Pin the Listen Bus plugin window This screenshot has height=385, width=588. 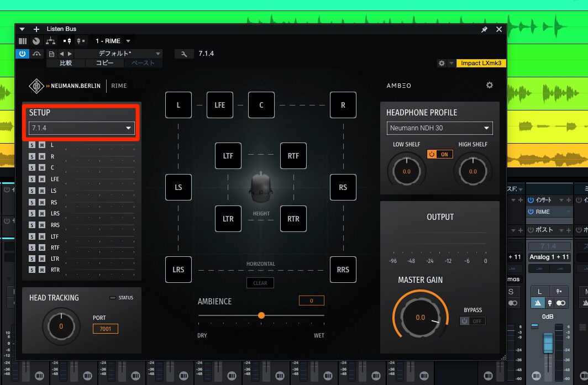coord(485,29)
